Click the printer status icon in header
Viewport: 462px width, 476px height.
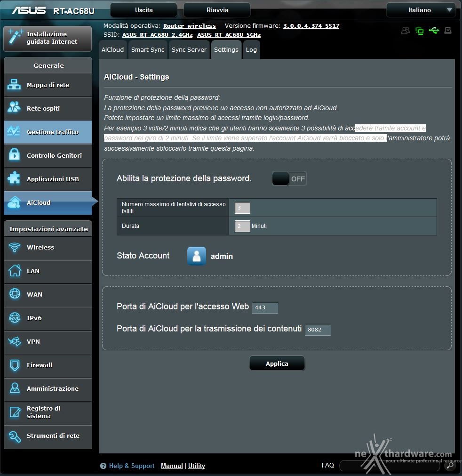(448, 30)
